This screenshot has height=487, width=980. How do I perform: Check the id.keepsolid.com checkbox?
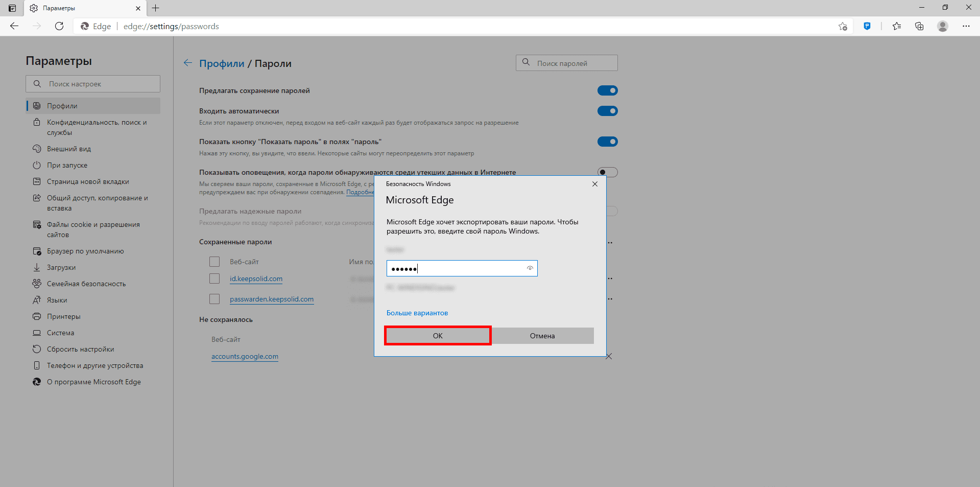pyautogui.click(x=214, y=279)
